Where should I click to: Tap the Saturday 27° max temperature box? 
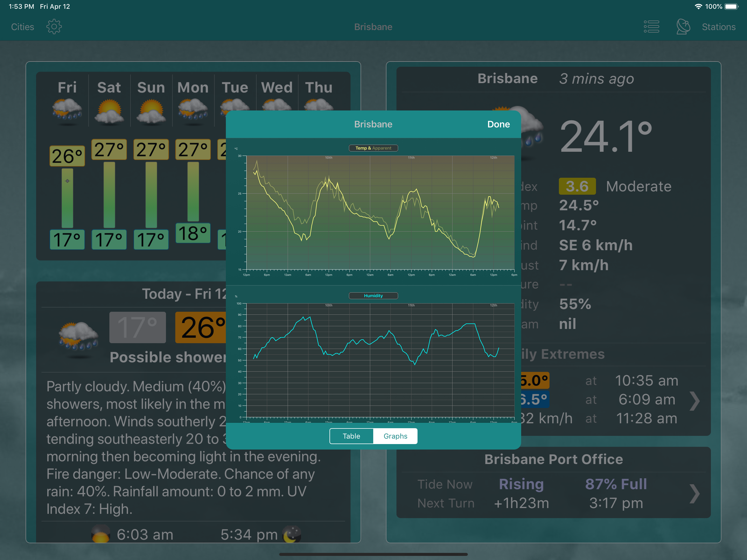tap(109, 149)
